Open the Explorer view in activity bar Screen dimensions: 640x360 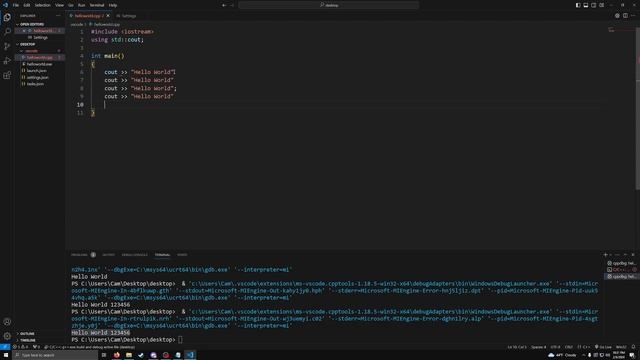7,17
